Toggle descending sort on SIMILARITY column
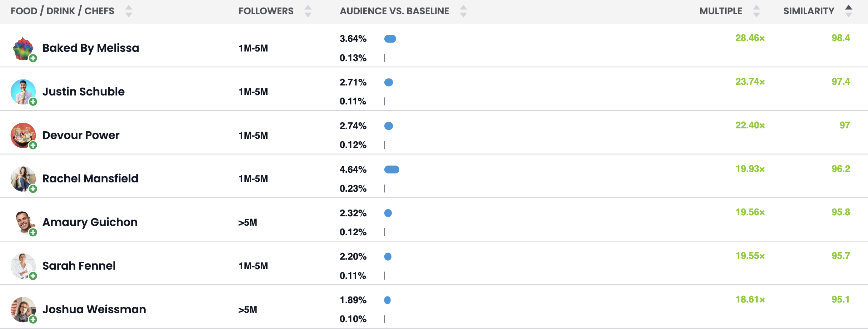Image resolution: width=868 pixels, height=329 pixels. (848, 14)
